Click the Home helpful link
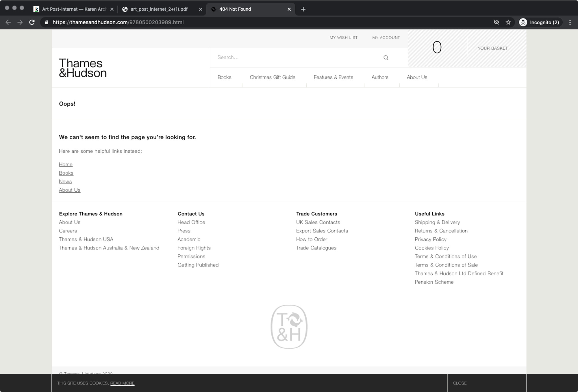The height and width of the screenshot is (392, 578). click(x=66, y=164)
